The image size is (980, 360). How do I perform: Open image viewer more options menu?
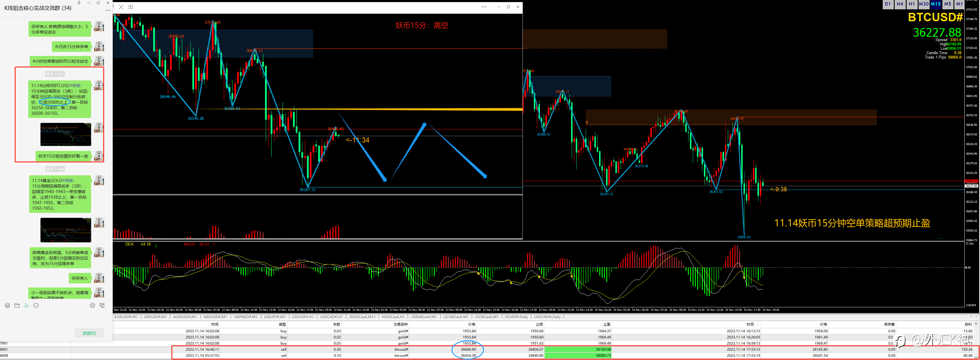point(484,6)
